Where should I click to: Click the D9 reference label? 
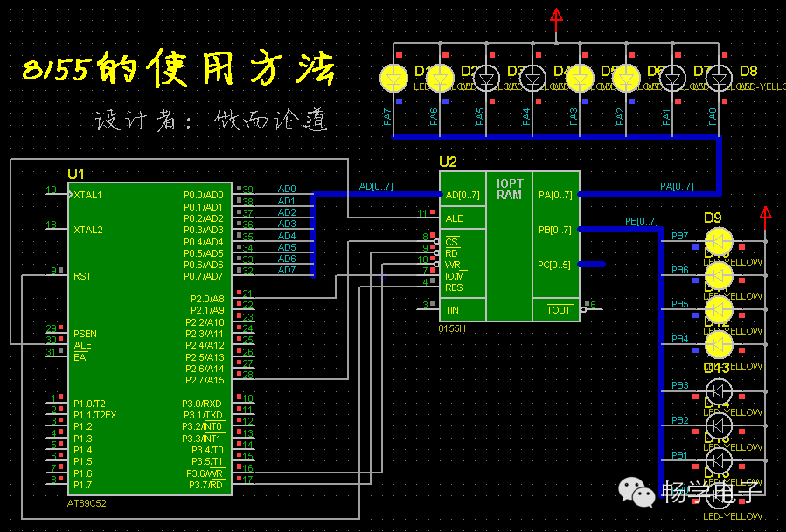(713, 218)
